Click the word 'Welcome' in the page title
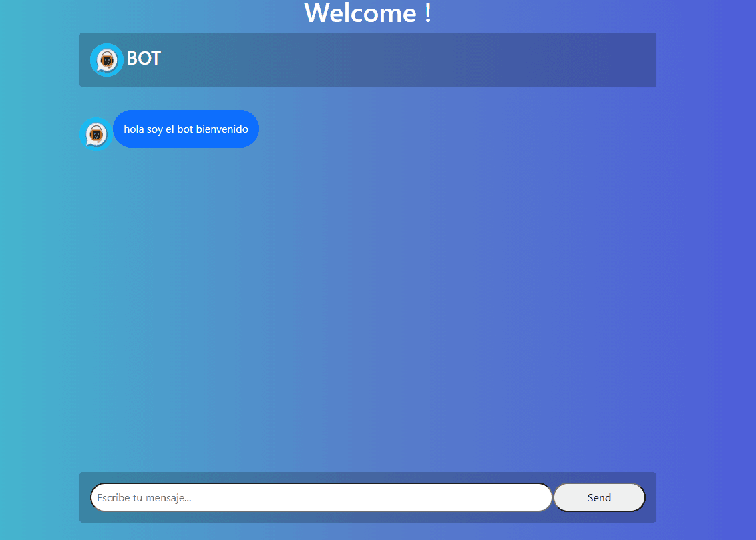Image resolution: width=756 pixels, height=540 pixels. [x=361, y=13]
